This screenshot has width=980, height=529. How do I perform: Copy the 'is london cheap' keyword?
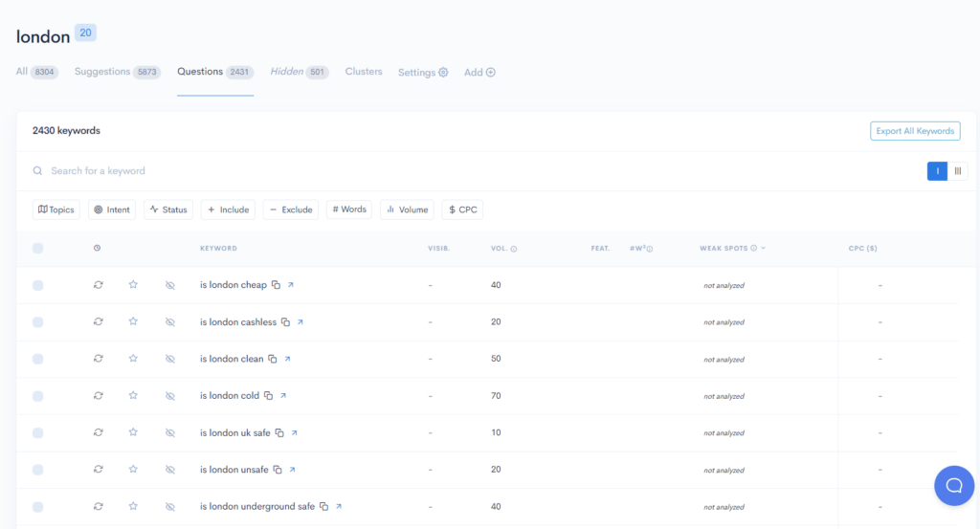click(x=276, y=285)
